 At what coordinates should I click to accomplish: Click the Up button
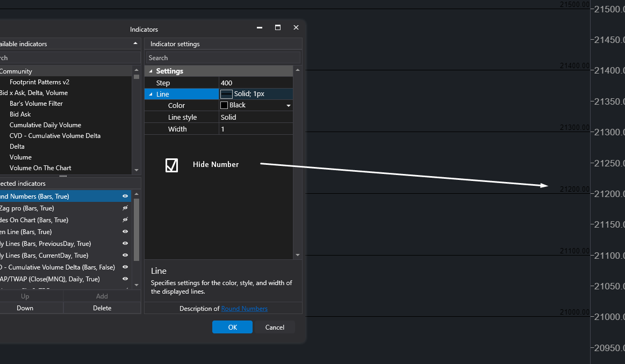pos(31,296)
